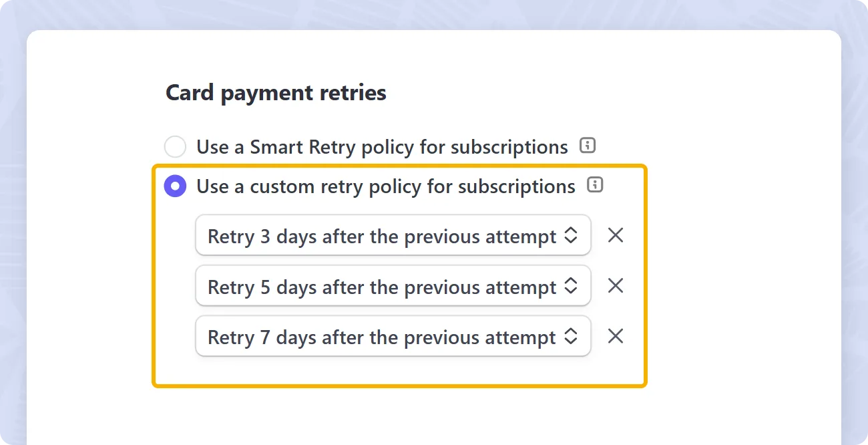Remove the 7-day retry rule
Screen dimensions: 868x445
pyautogui.click(x=616, y=336)
